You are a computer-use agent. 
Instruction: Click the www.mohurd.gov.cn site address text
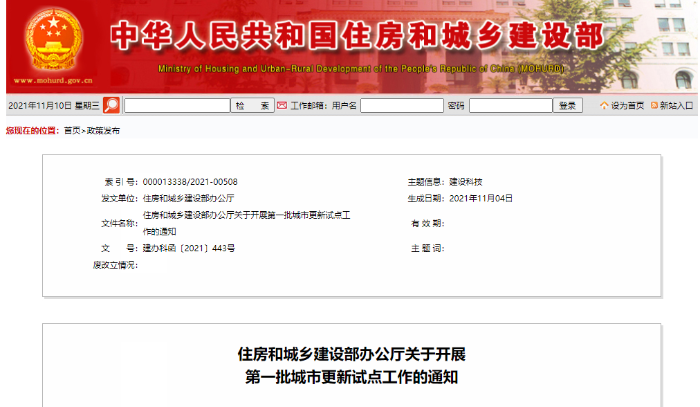tap(50, 84)
